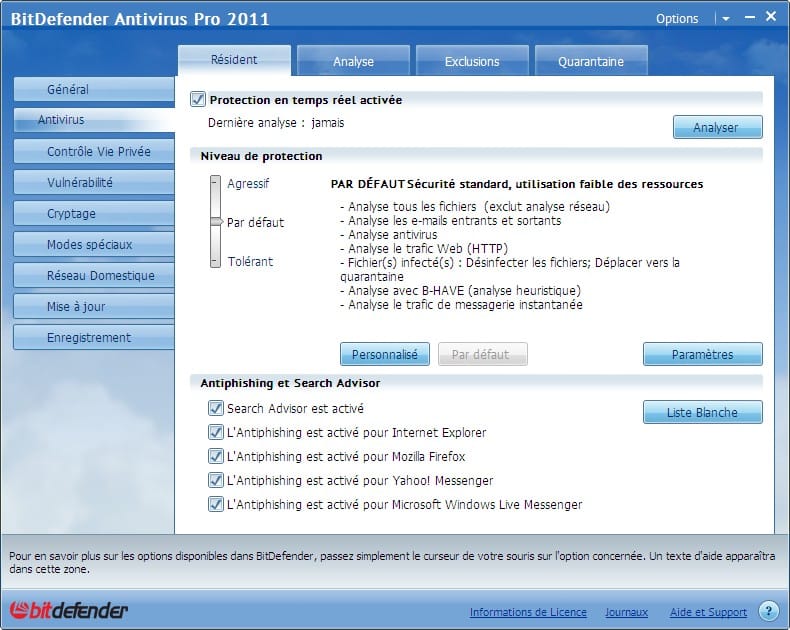Open Paramètres settings button
The width and height of the screenshot is (790, 630).
click(x=702, y=354)
